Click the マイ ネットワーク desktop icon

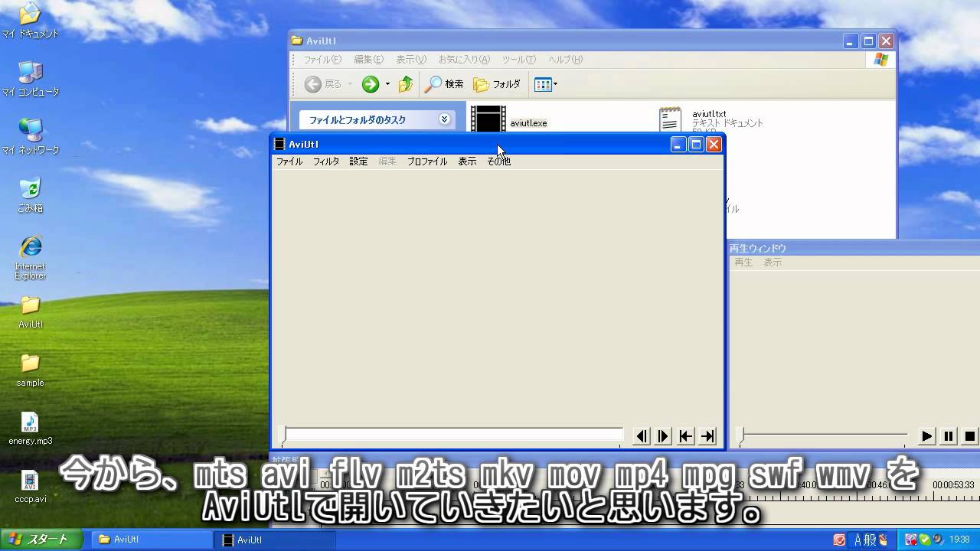(30, 136)
